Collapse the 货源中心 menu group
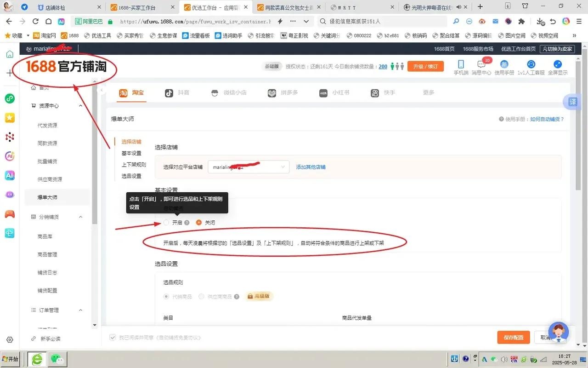Image resolution: width=588 pixels, height=368 pixels. (81, 106)
